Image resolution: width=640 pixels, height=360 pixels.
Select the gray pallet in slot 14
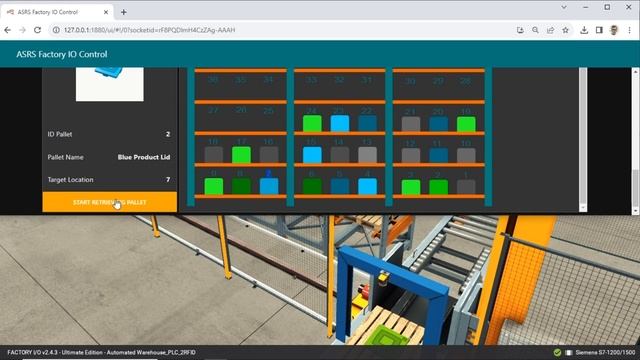[x=340, y=155]
